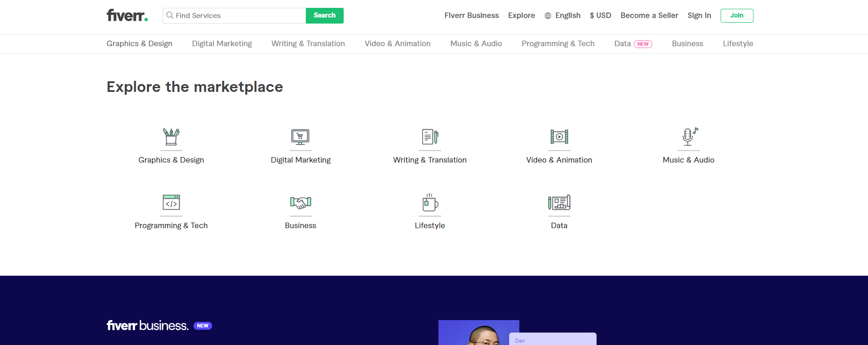Open the Video & Animation film icon
Screen dimensions: 868x345
coord(559,137)
